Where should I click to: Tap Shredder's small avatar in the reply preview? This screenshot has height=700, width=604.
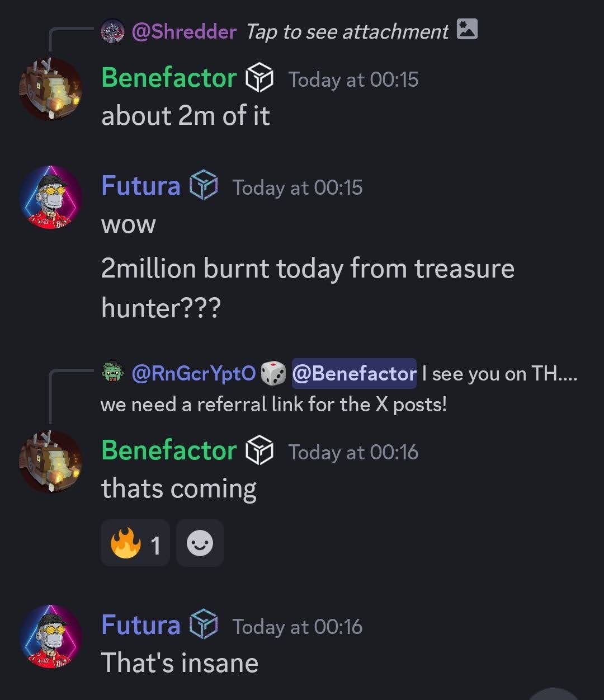[x=112, y=31]
